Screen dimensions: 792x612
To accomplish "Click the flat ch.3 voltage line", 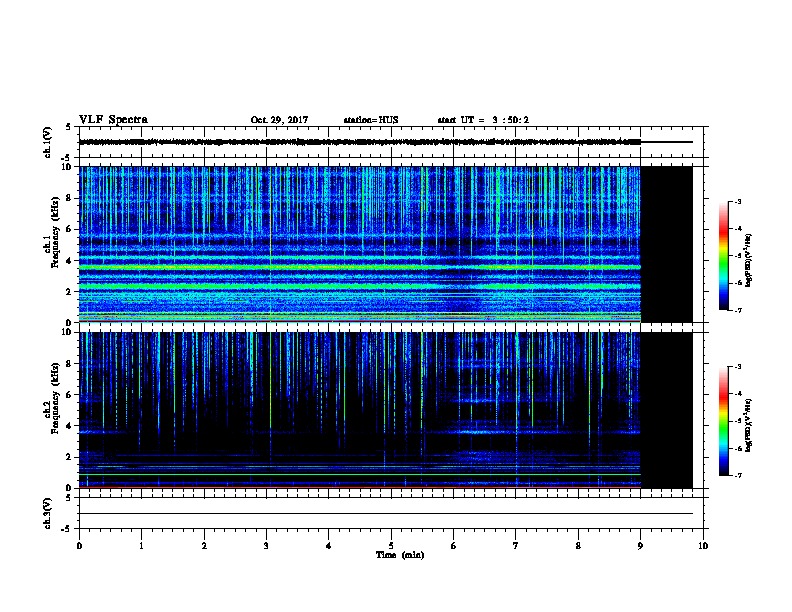I will [x=386, y=514].
